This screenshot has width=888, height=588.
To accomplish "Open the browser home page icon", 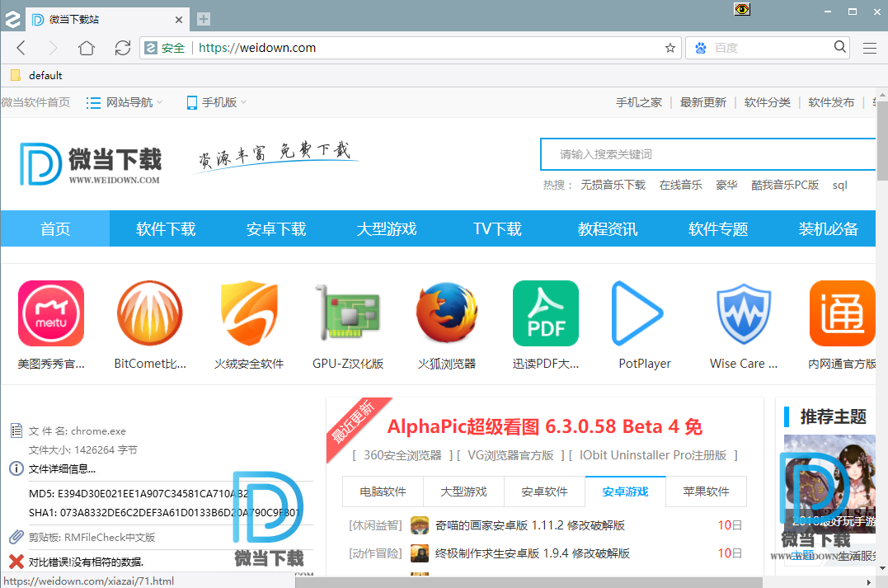I will tap(87, 48).
